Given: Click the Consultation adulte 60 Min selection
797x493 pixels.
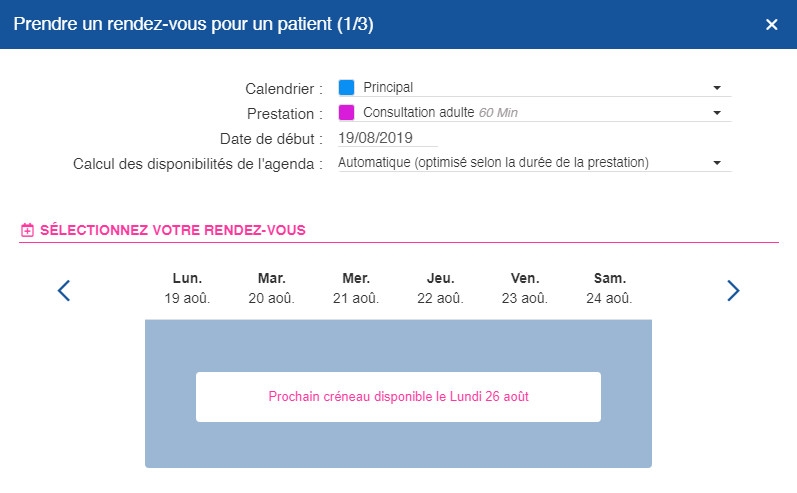Looking at the screenshot, I should (x=440, y=112).
